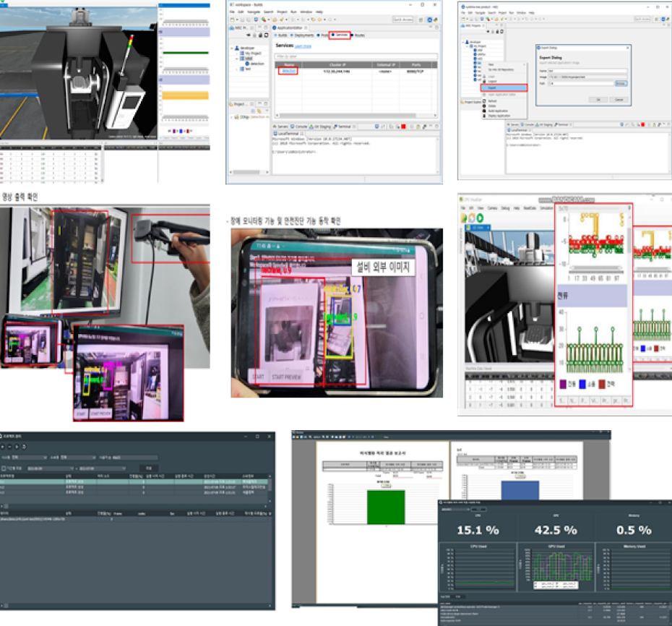Open the Learn more link beside Services
The image size is (672, 626).
303,46
